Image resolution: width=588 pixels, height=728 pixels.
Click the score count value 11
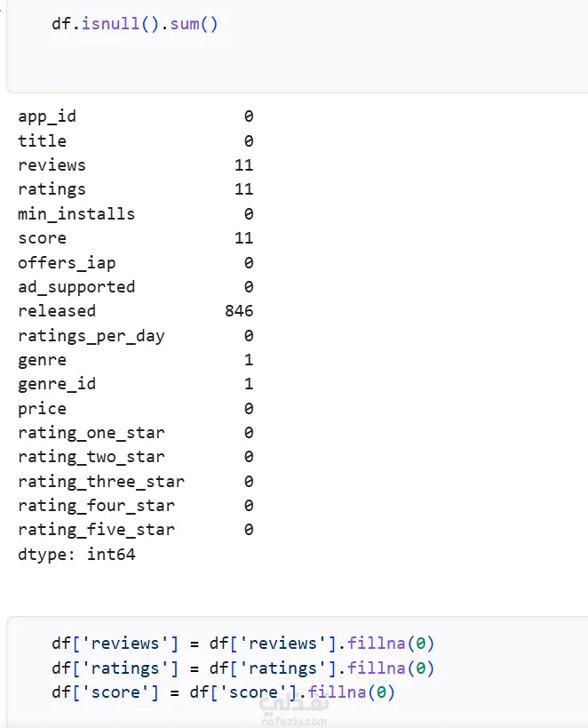(x=244, y=238)
